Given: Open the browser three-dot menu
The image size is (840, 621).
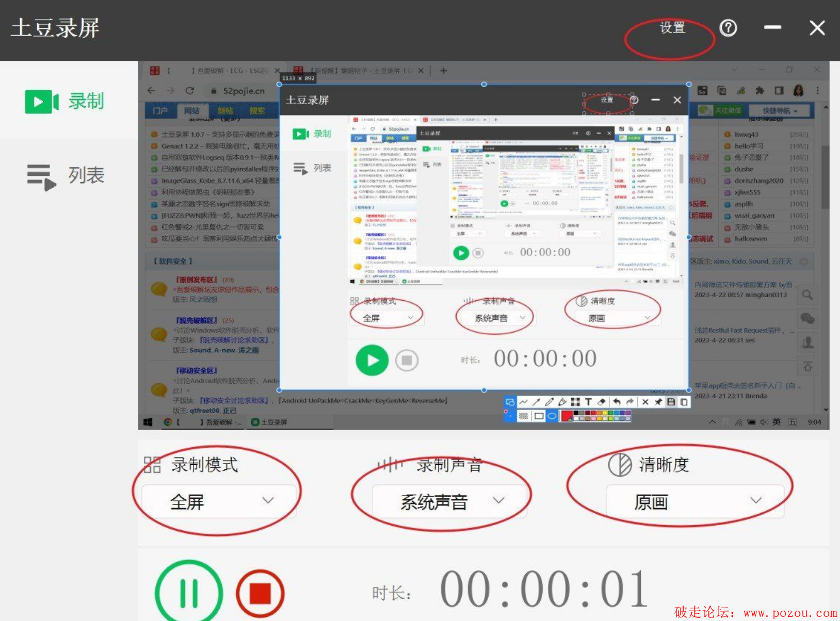Looking at the screenshot, I should click(x=818, y=91).
